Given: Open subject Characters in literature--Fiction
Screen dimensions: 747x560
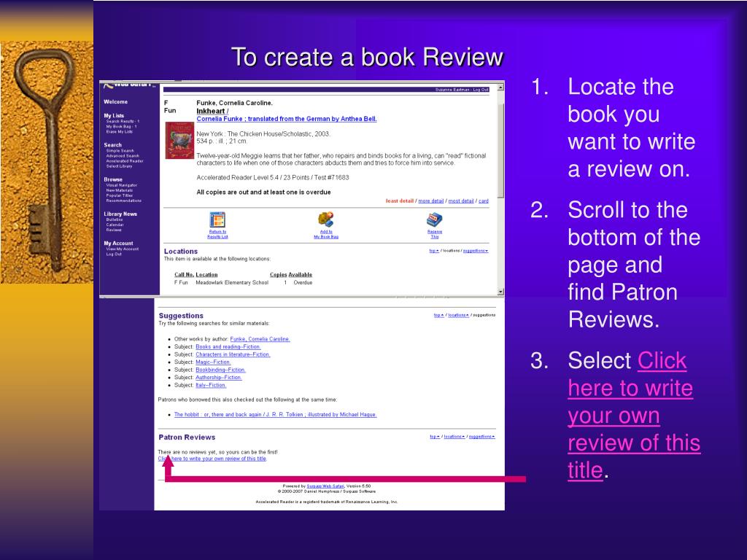Looking at the screenshot, I should 233,354.
